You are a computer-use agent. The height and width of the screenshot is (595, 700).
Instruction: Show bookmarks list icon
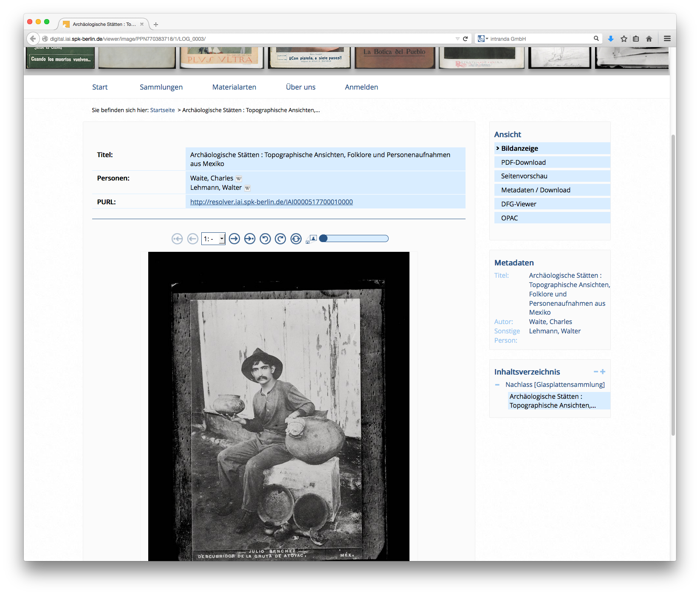click(636, 39)
